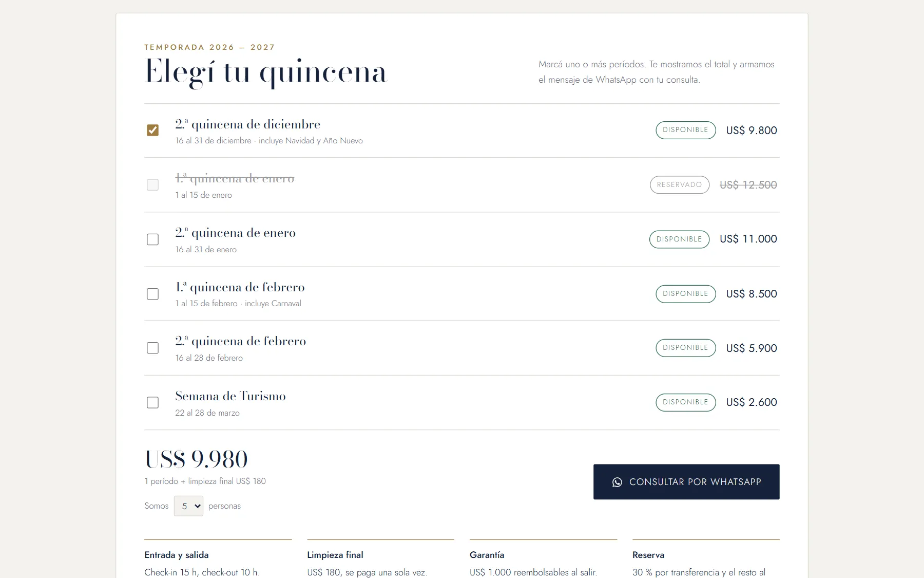Click the US$ 2.600 price

tap(752, 402)
